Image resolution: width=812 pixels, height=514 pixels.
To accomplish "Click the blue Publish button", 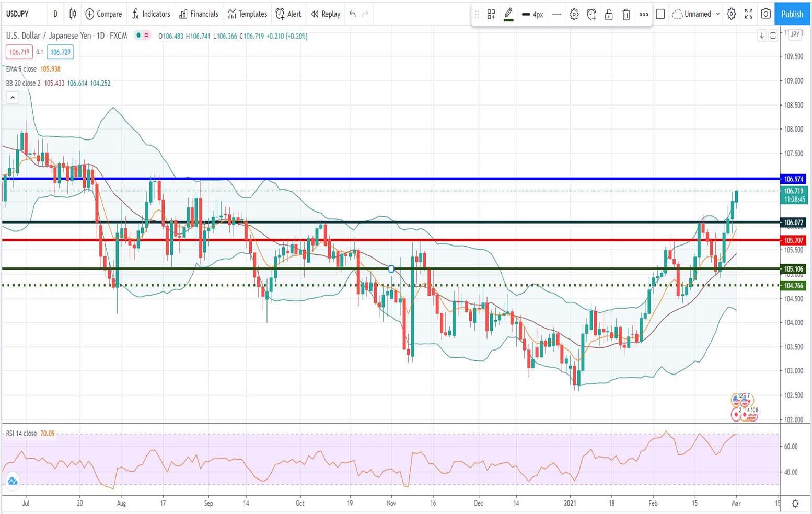I will (792, 14).
